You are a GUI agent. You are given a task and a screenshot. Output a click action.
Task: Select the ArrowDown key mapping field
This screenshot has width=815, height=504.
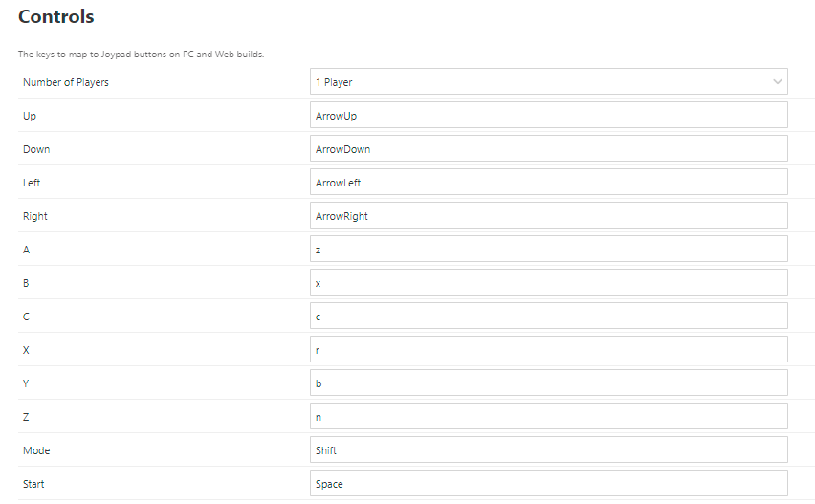(x=548, y=149)
